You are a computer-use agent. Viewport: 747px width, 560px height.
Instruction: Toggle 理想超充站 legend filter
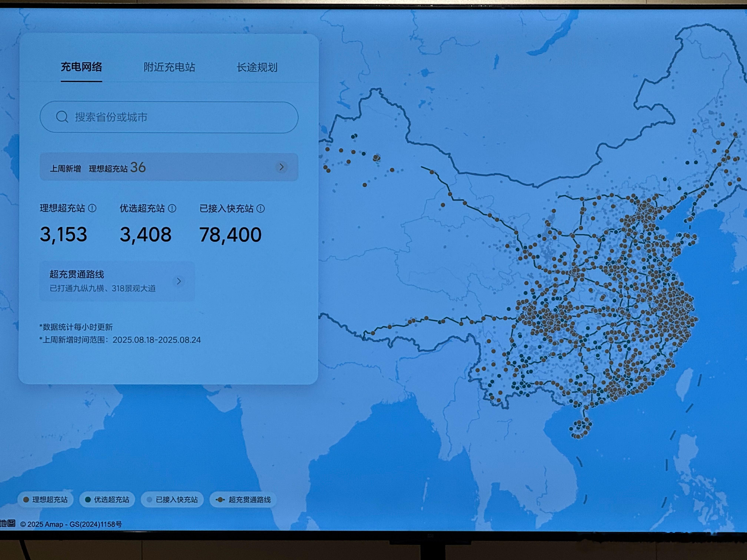pos(45,500)
